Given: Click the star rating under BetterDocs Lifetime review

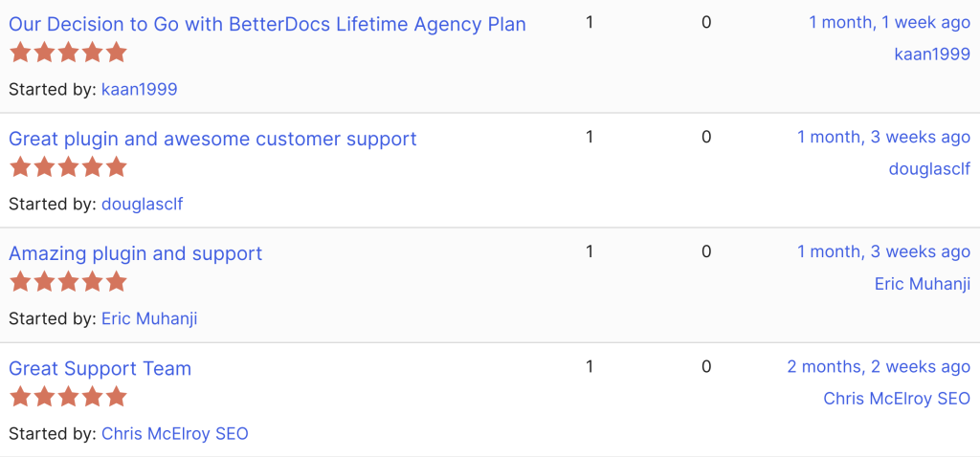Looking at the screenshot, I should pyautogui.click(x=68, y=53).
